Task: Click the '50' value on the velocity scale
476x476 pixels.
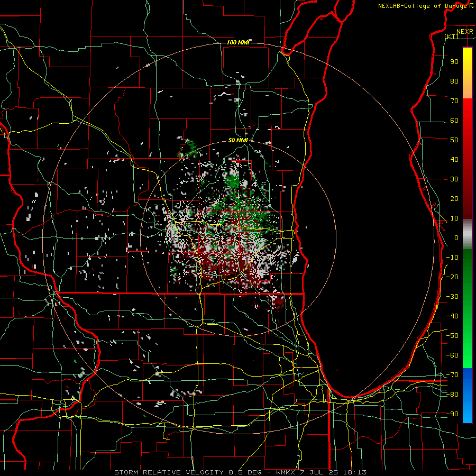Action: click(x=454, y=140)
